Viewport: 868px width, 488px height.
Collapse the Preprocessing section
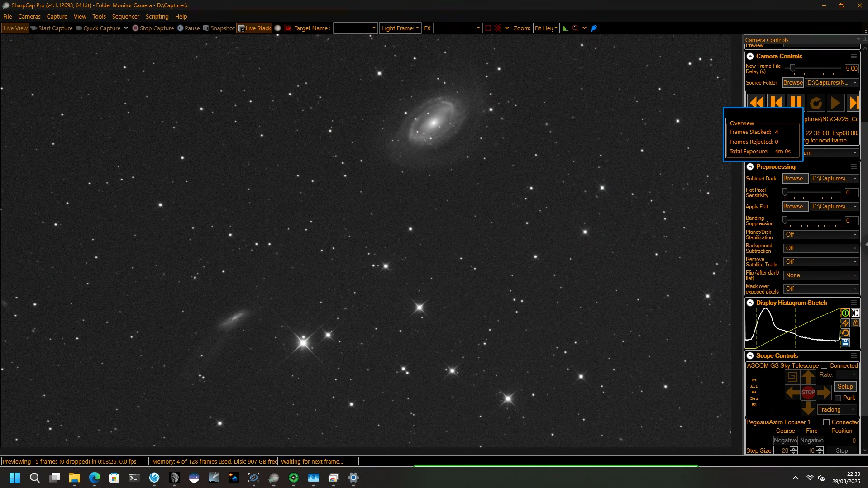click(750, 167)
